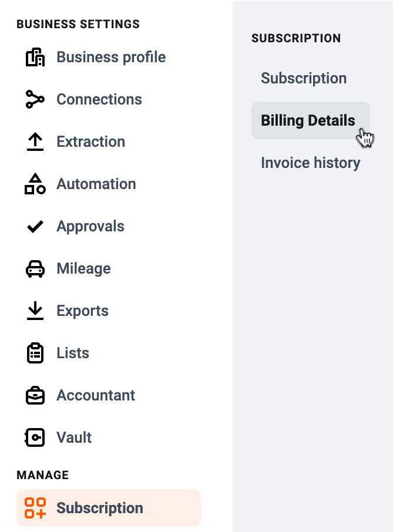
Task: Click the Accountant briefcase icon
Action: pos(35,395)
